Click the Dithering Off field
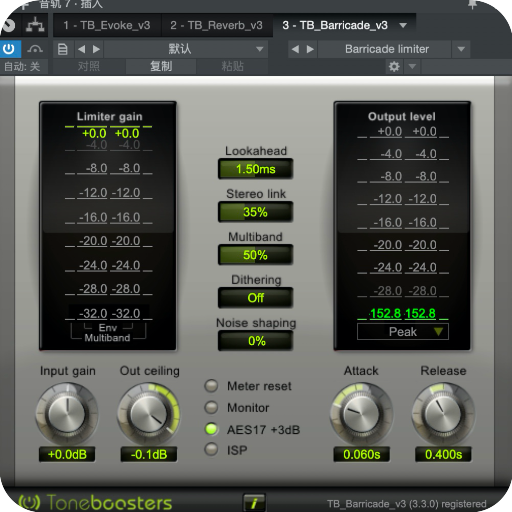Screen dimensions: 512x512 pos(256,298)
